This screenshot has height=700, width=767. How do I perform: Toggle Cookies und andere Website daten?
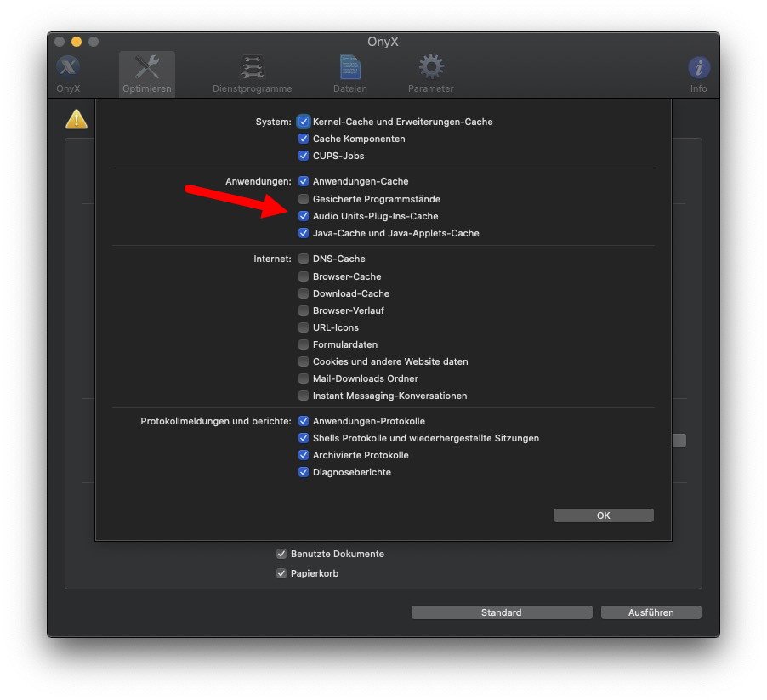click(304, 361)
